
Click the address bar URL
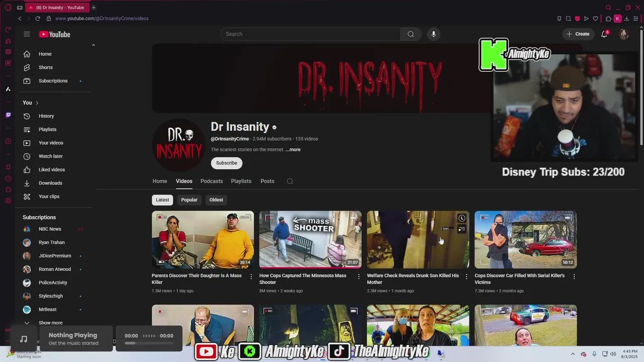(102, 19)
